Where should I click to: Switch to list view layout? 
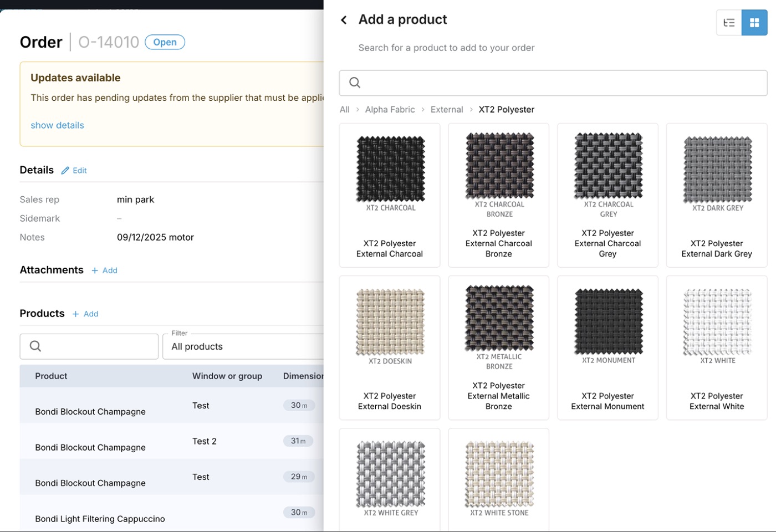729,23
